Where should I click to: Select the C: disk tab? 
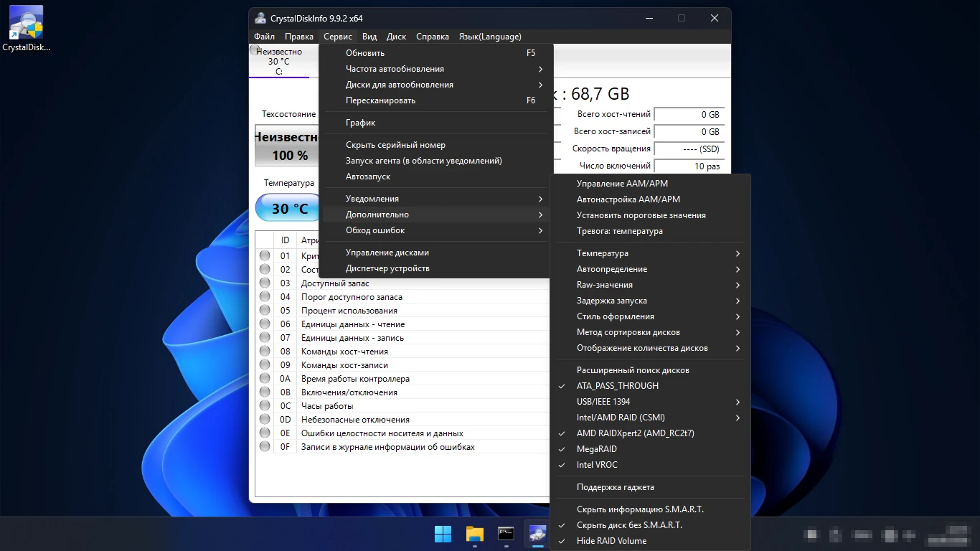[x=279, y=62]
